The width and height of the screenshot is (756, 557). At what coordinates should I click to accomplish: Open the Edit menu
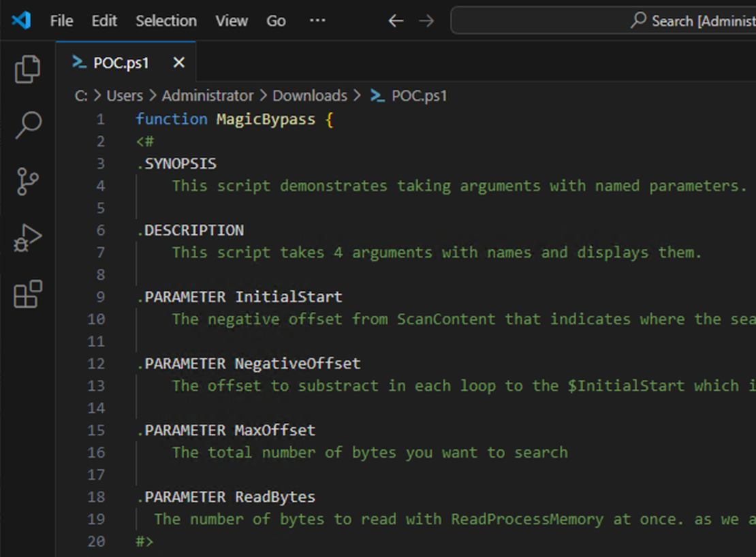(104, 20)
